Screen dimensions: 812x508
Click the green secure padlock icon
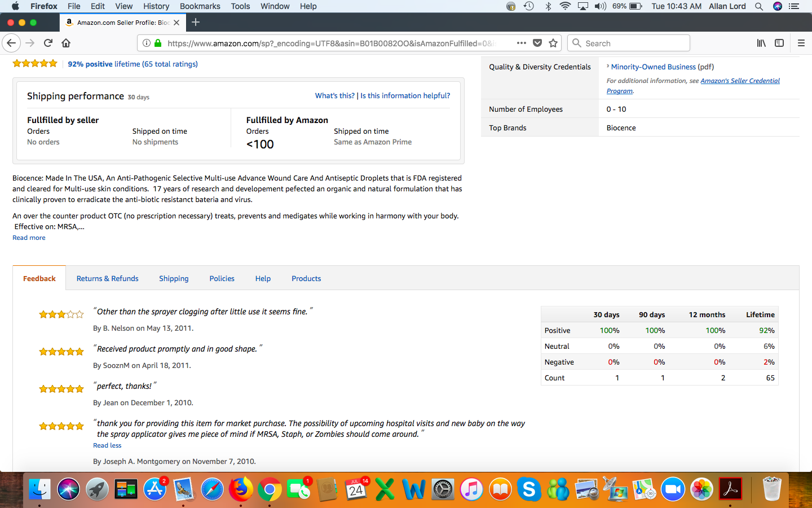pos(158,43)
